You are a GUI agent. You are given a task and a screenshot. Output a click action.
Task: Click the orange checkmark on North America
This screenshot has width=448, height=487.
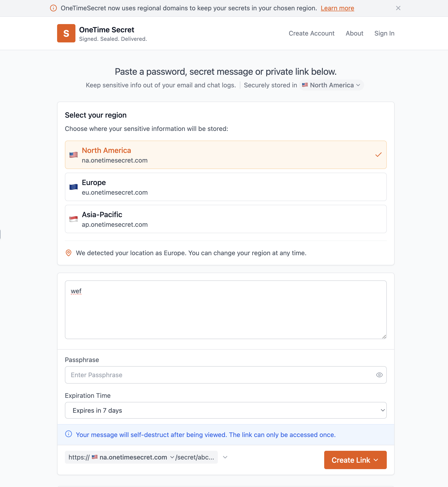[x=378, y=155]
